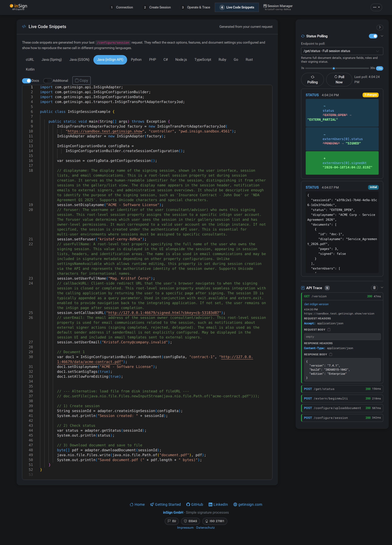Open the endpoint to poll dropdown
The height and width of the screenshot is (545, 392).
tap(342, 51)
